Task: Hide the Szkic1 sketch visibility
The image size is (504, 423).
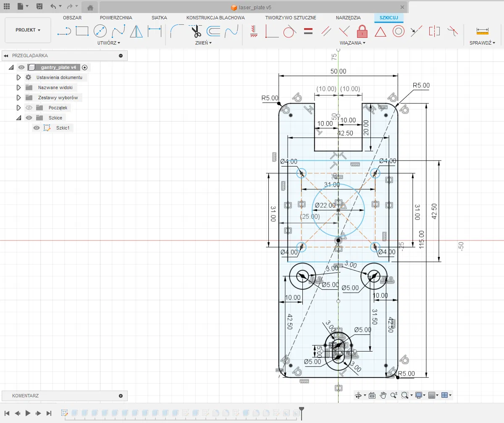Action: click(37, 128)
